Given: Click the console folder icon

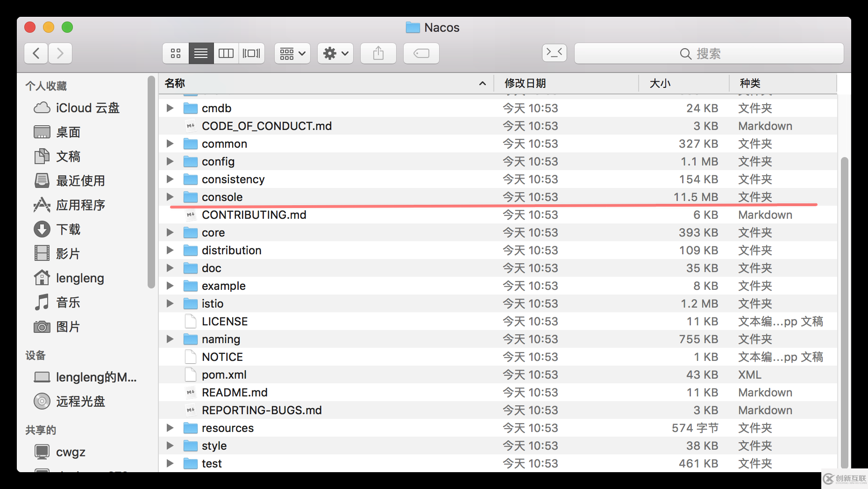Looking at the screenshot, I should click(190, 197).
